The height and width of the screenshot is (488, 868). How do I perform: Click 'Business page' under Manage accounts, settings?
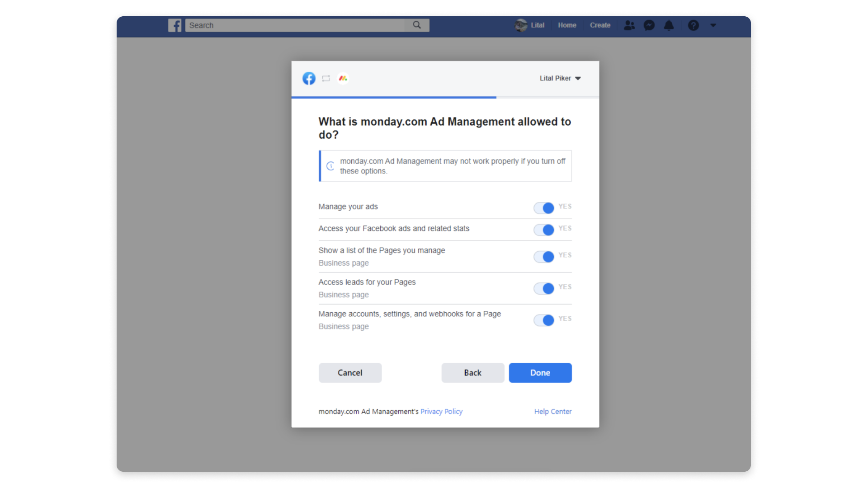(x=344, y=326)
